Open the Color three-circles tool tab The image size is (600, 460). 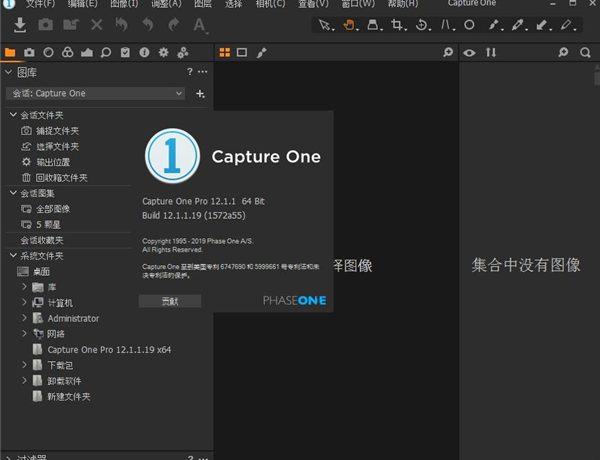pos(67,52)
